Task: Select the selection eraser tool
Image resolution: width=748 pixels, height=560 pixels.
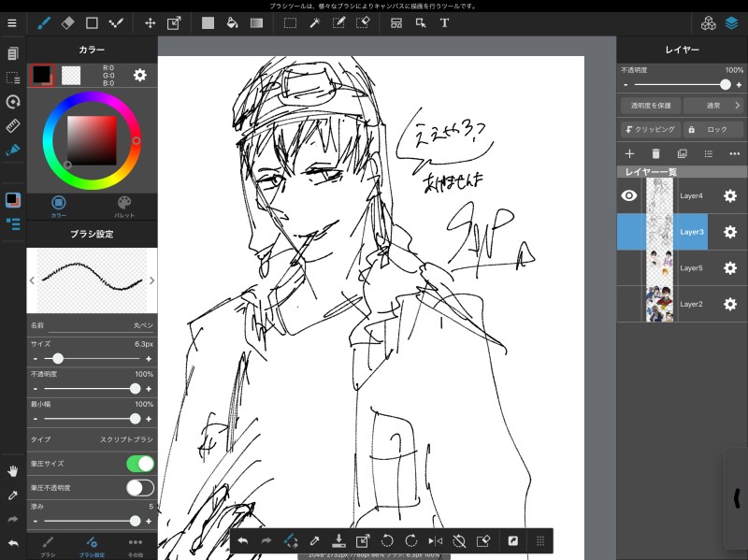Action: [363, 22]
